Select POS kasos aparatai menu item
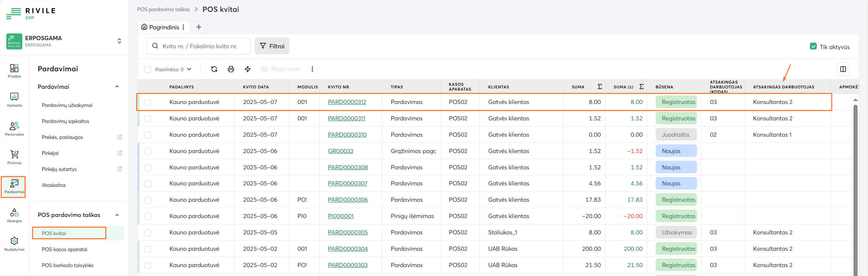868x276 pixels. tap(64, 249)
